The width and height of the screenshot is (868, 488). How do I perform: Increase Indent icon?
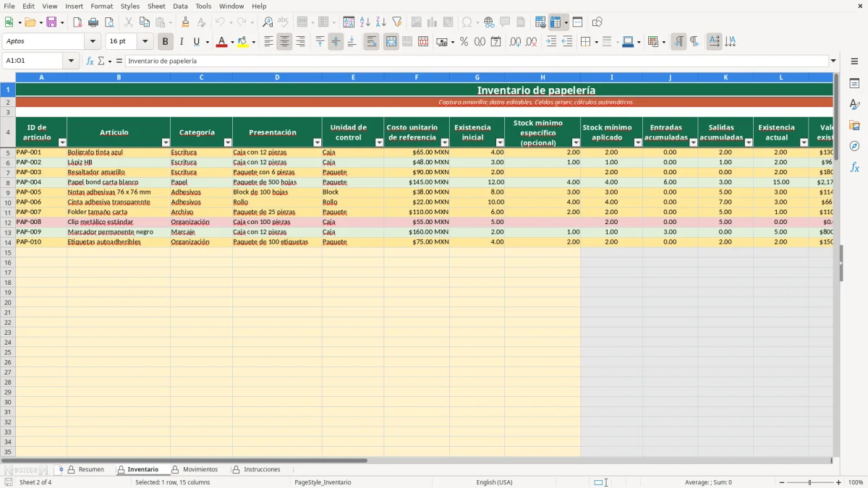pyautogui.click(x=551, y=42)
